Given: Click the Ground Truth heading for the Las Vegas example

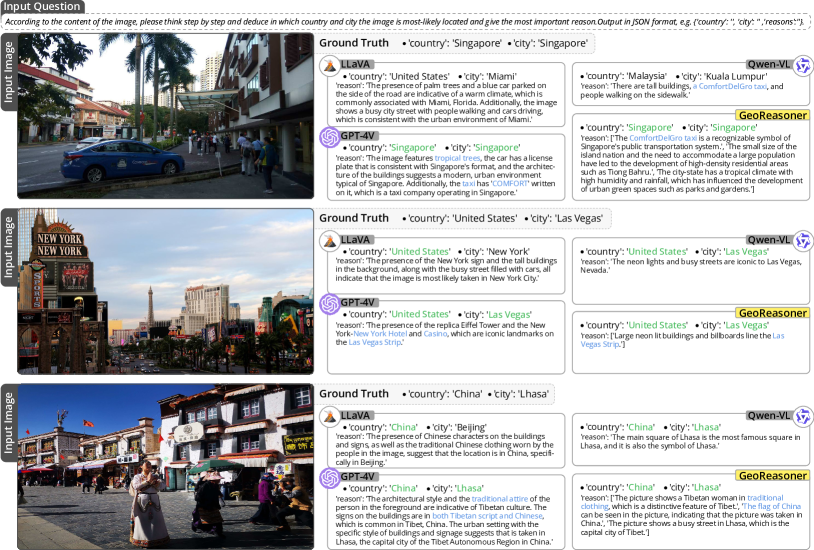Looking at the screenshot, I should [x=354, y=218].
